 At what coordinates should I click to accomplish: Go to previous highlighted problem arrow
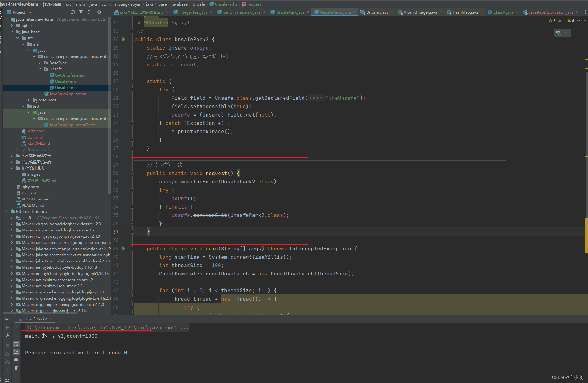[579, 21]
